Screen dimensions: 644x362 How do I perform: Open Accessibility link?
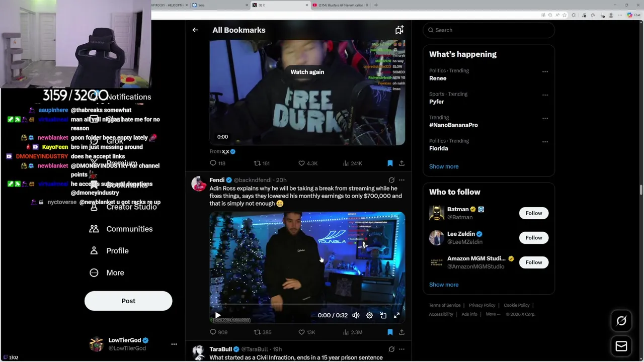pos(441,314)
